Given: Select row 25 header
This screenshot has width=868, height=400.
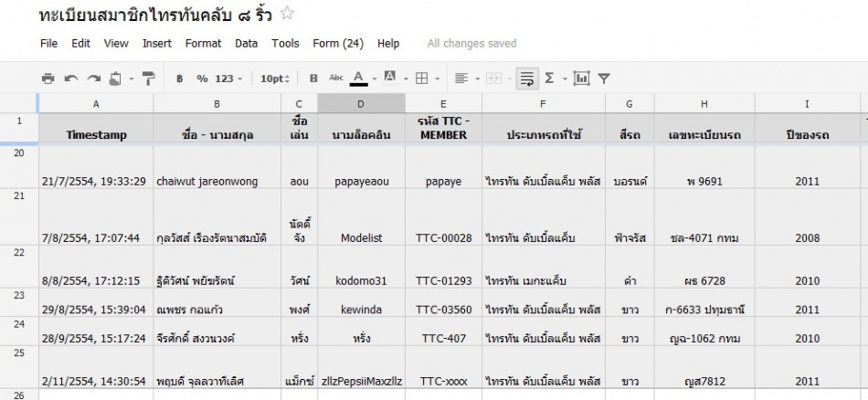Looking at the screenshot, I should click(x=19, y=367).
